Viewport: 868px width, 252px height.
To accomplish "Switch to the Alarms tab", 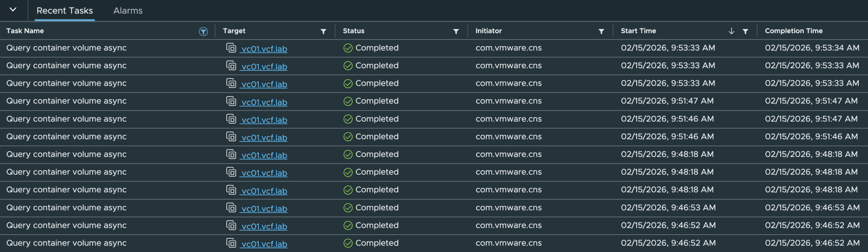I will click(x=128, y=11).
